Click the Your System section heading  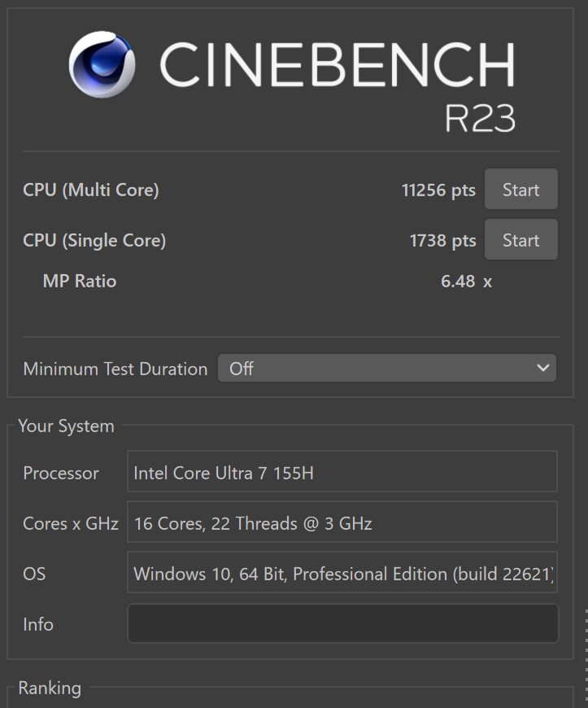point(67,426)
